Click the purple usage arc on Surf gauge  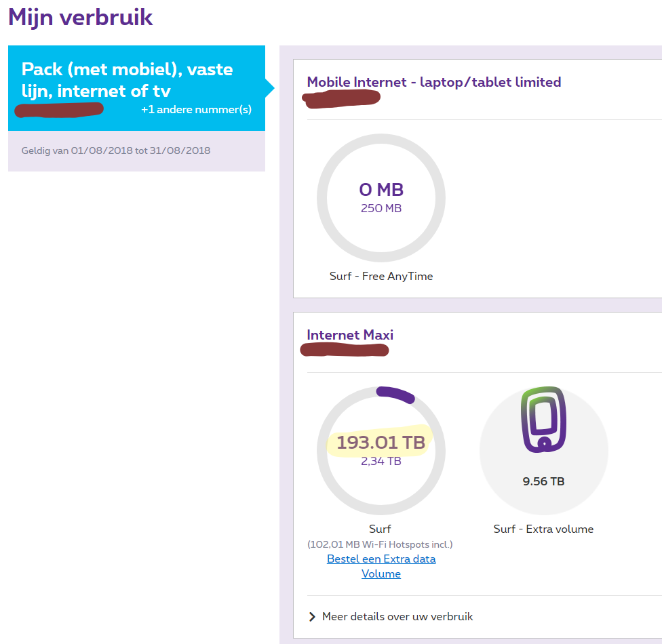pos(395,395)
